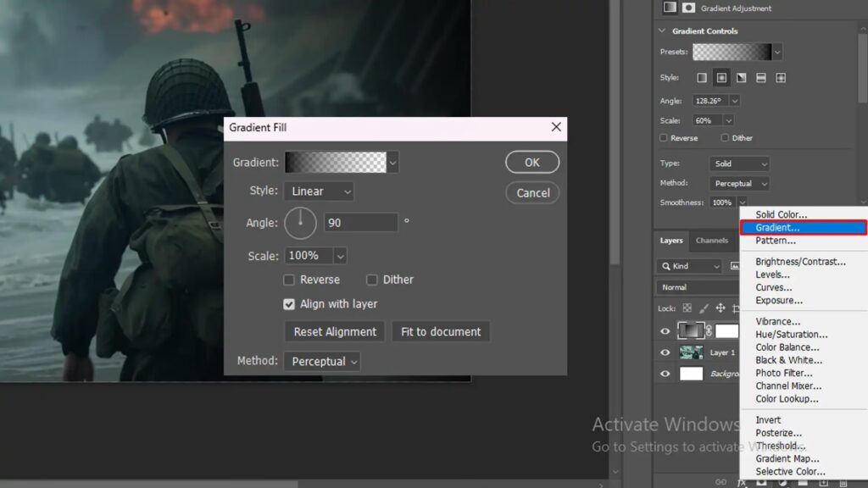Uncheck Align with layer checkbox
The height and width of the screenshot is (488, 868).
[289, 304]
